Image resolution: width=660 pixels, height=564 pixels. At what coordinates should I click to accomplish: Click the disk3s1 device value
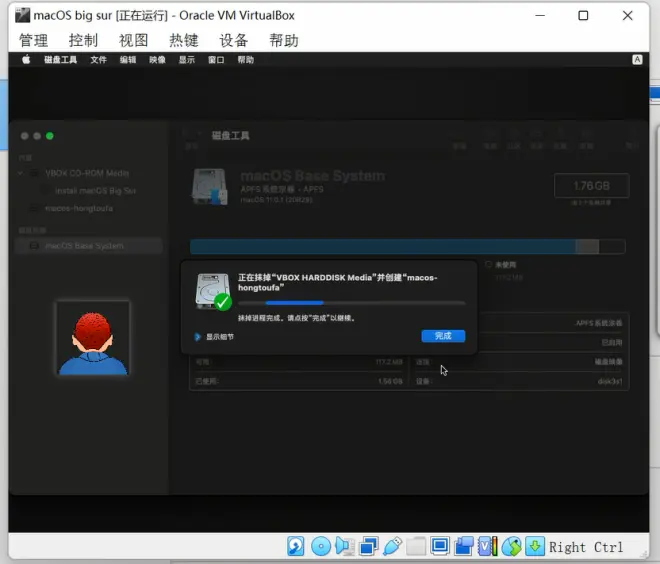[610, 381]
